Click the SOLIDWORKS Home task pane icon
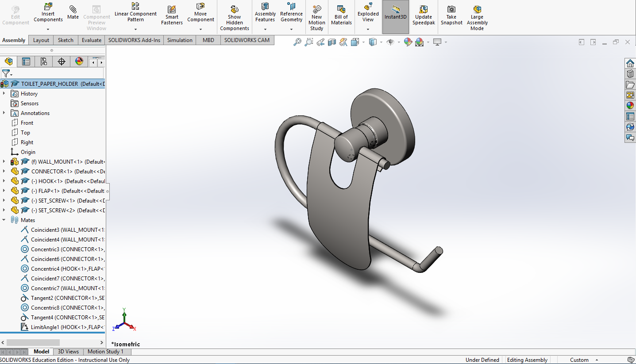The width and height of the screenshot is (636, 364). [630, 63]
